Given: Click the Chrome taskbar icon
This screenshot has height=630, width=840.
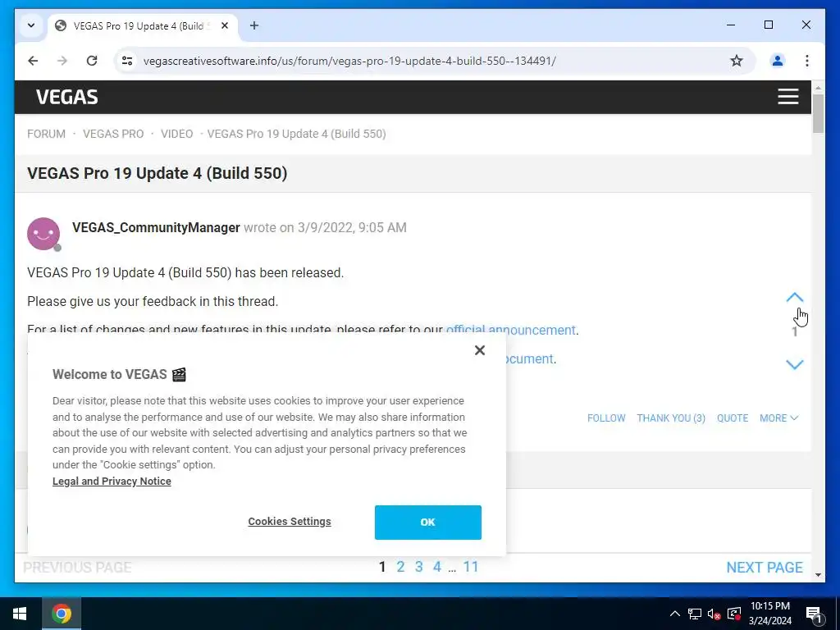Looking at the screenshot, I should (x=62, y=614).
